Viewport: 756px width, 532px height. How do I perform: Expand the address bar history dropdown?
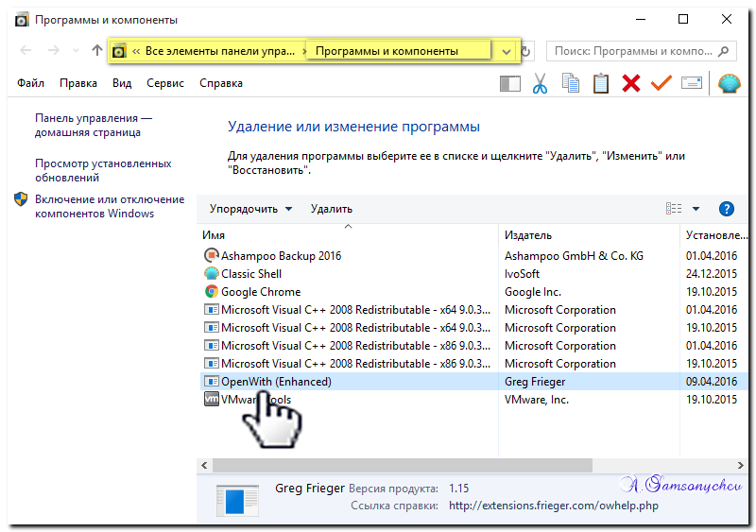pos(507,52)
